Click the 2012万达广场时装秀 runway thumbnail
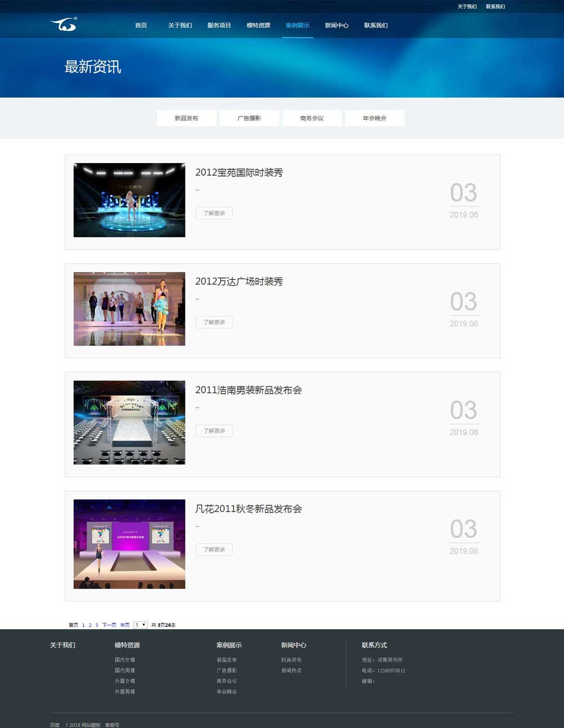The height and width of the screenshot is (728, 564). click(x=129, y=309)
